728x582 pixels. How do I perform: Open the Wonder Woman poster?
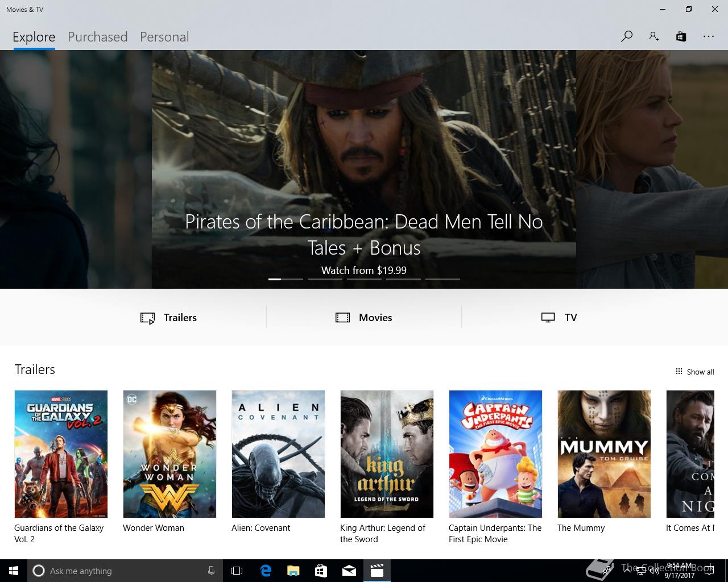(x=169, y=454)
